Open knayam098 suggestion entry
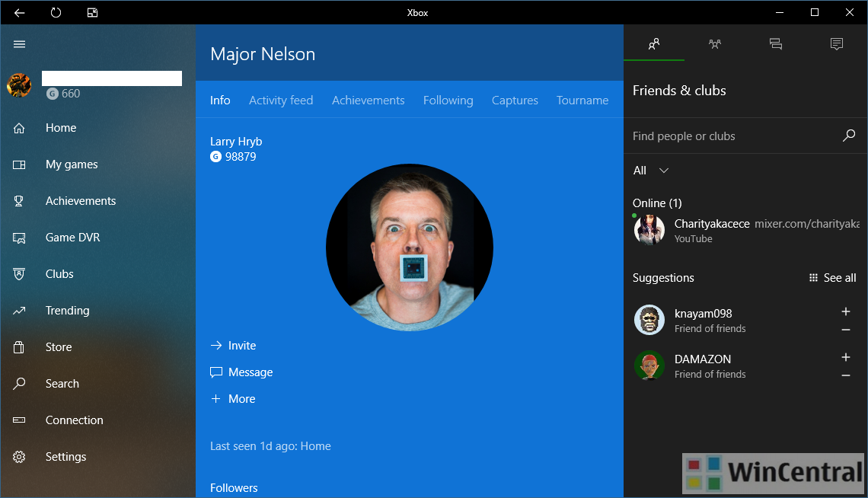Image resolution: width=868 pixels, height=498 pixels. (x=745, y=320)
